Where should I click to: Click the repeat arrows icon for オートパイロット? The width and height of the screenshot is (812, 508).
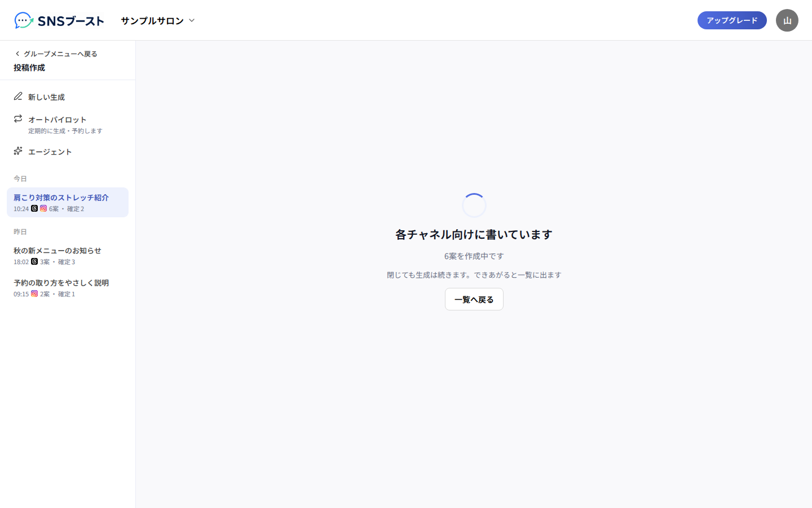[18, 119]
